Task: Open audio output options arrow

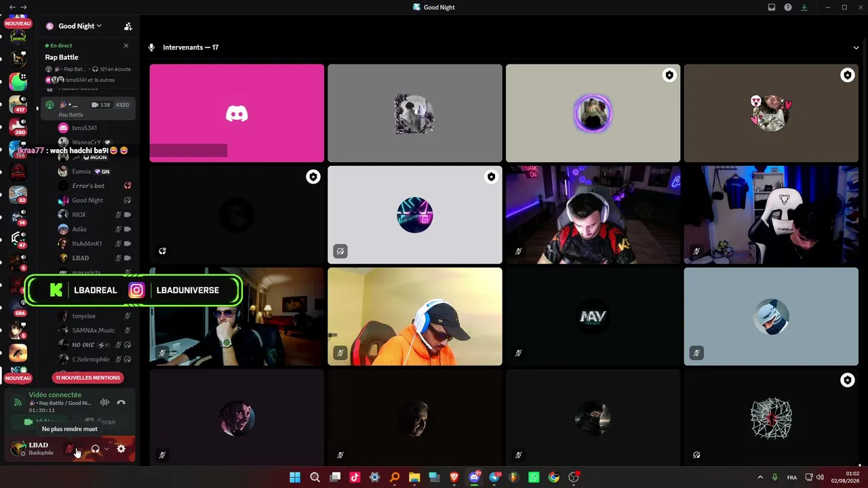Action: (106, 449)
